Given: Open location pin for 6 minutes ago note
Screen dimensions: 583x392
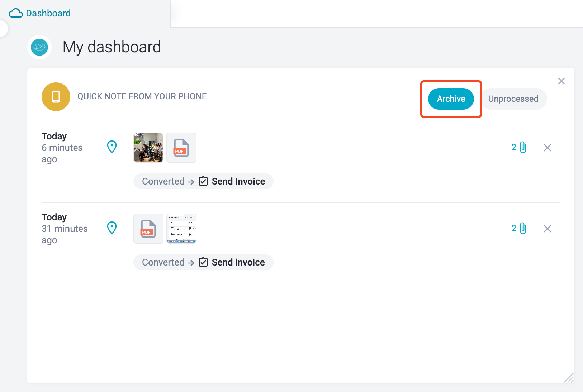Looking at the screenshot, I should [112, 147].
